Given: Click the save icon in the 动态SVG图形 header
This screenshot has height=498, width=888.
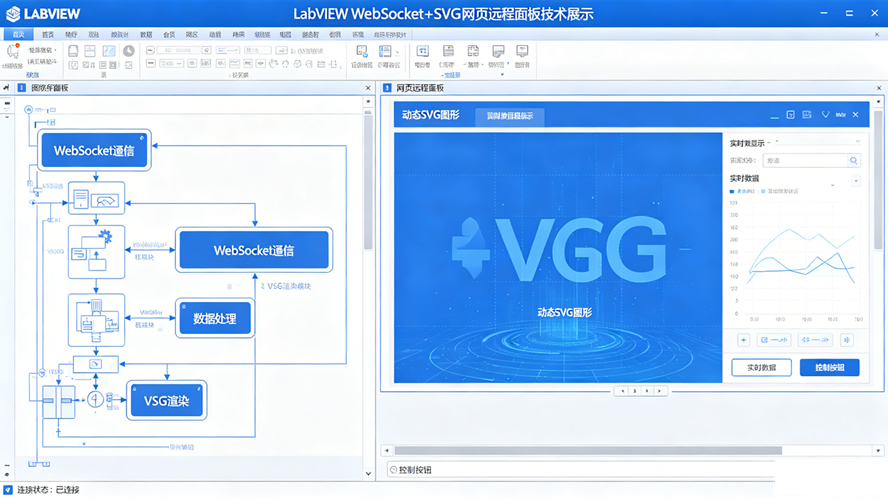Looking at the screenshot, I should click(807, 115).
